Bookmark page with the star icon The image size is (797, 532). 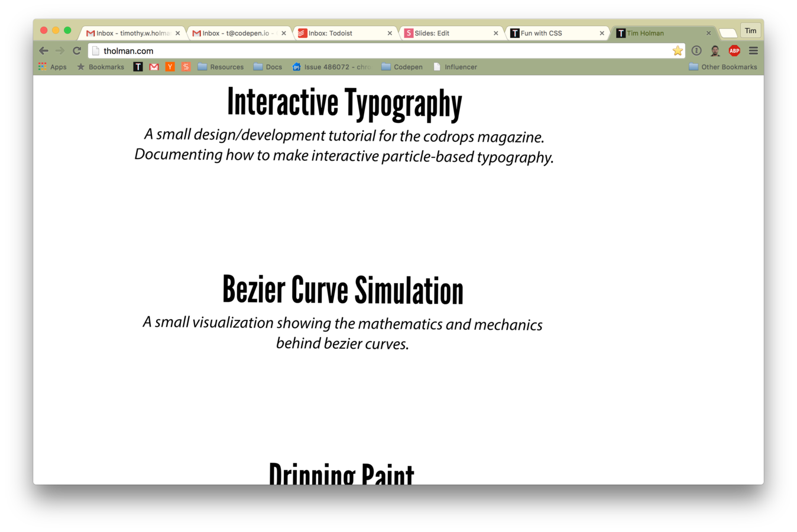678,51
